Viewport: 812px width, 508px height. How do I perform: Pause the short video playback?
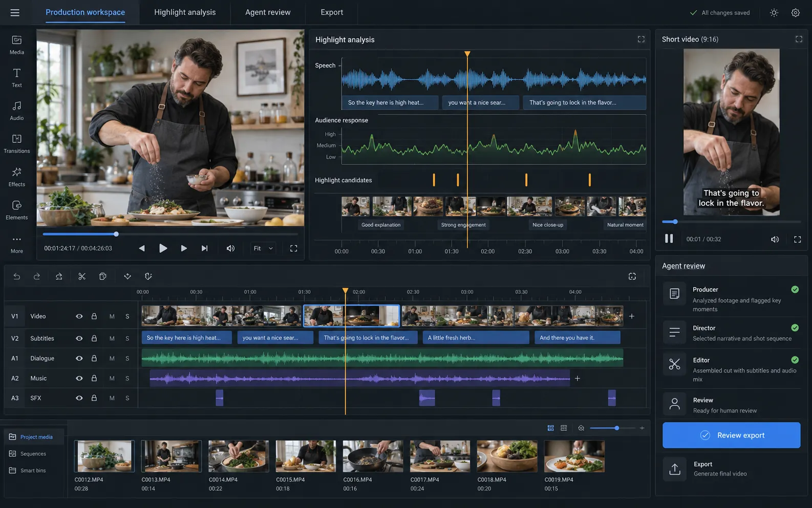pyautogui.click(x=669, y=239)
